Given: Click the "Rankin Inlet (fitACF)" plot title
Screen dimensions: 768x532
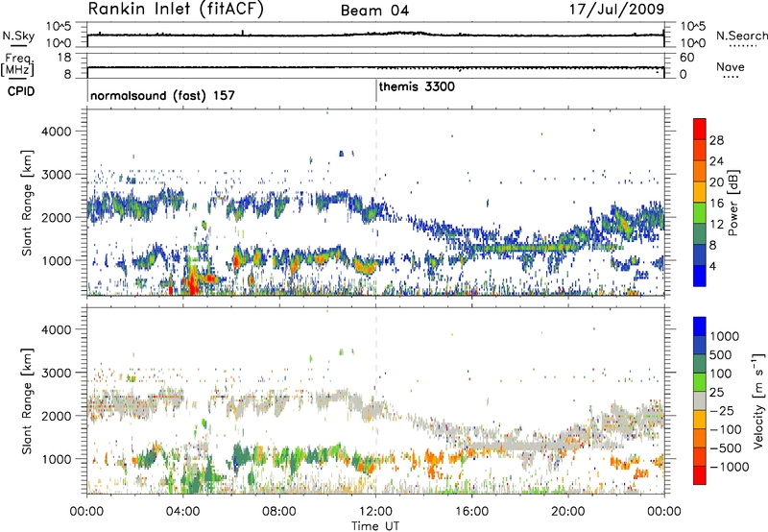Looking at the screenshot, I should [176, 10].
